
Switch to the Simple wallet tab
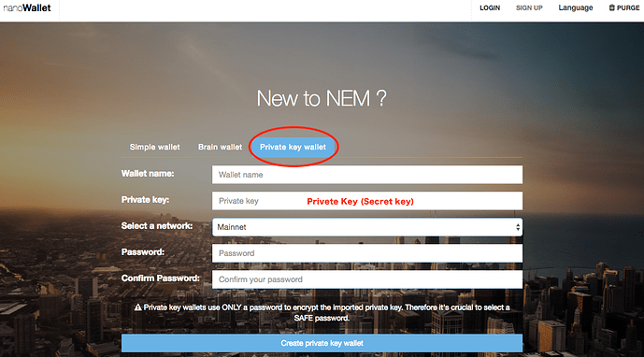154,147
